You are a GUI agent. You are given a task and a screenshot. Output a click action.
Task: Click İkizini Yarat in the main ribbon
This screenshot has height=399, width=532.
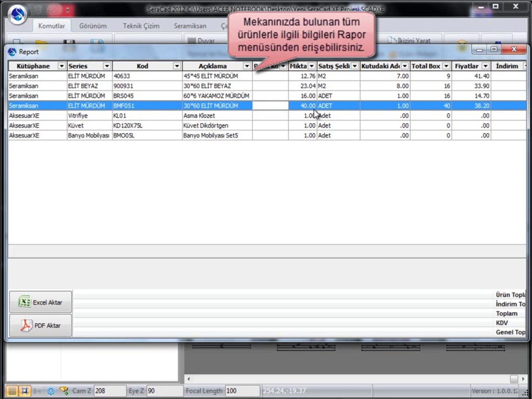point(410,41)
